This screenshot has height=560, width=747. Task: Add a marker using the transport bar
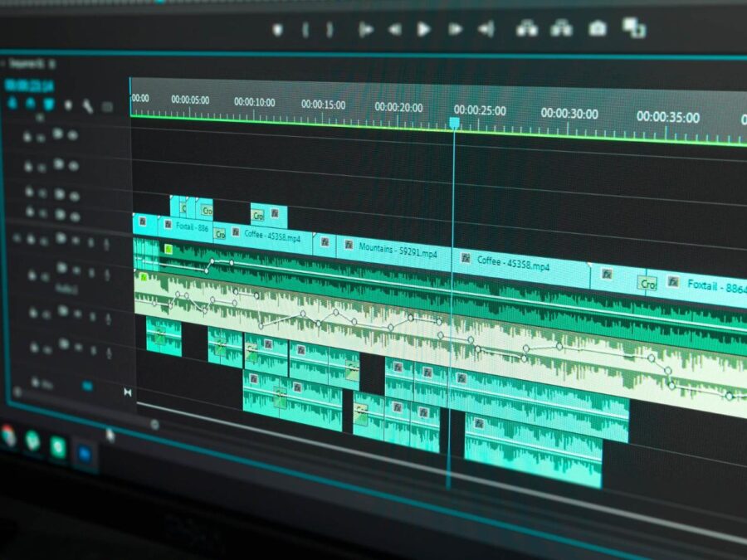coord(277,30)
